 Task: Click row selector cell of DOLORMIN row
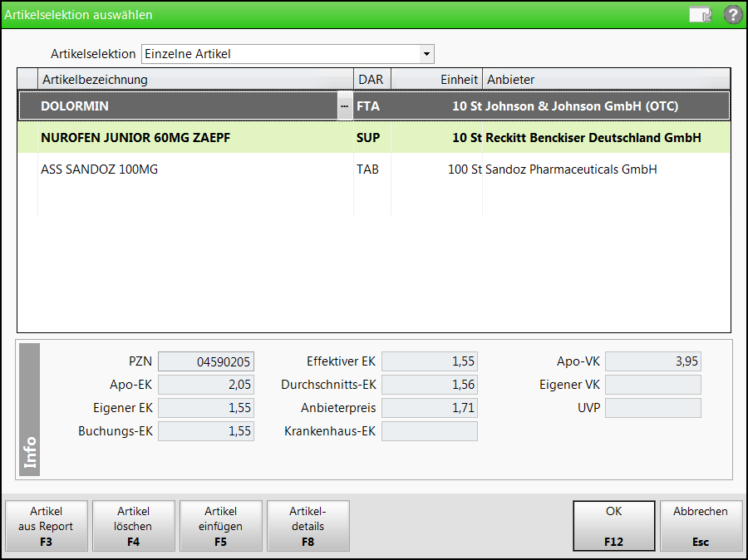28,106
